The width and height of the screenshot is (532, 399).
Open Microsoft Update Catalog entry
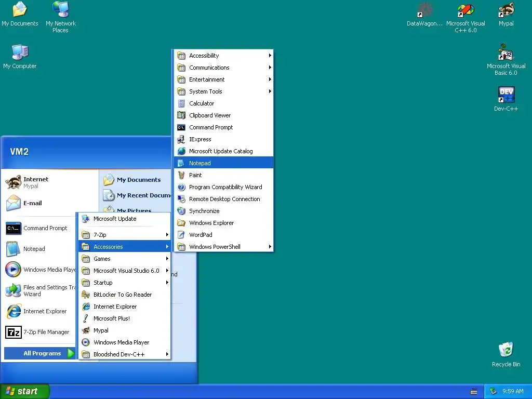tap(223, 151)
